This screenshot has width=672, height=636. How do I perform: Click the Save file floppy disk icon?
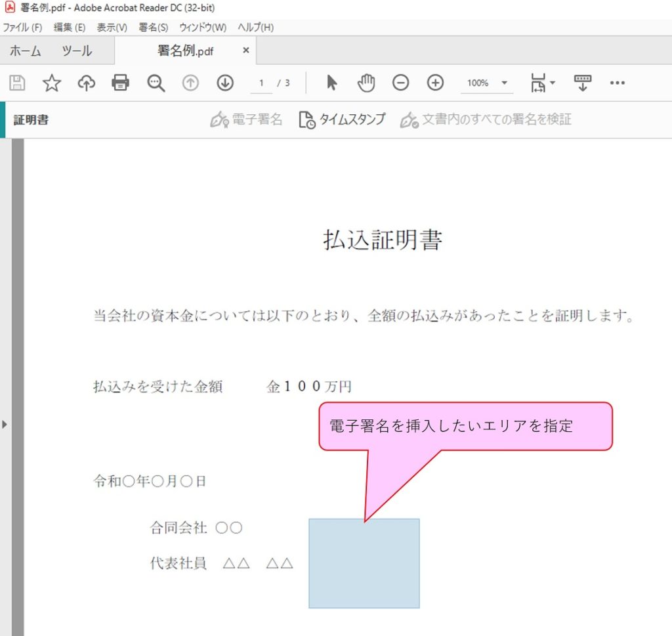(x=17, y=83)
